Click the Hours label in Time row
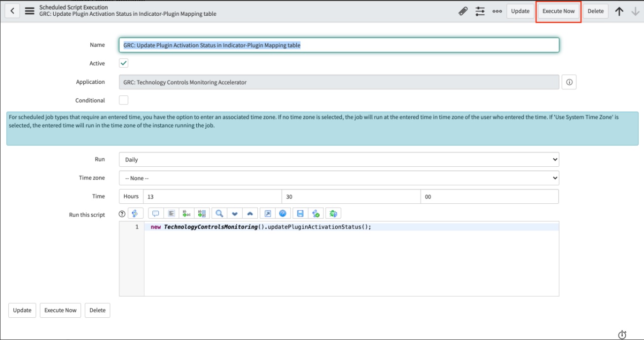The width and height of the screenshot is (644, 340). [x=131, y=196]
